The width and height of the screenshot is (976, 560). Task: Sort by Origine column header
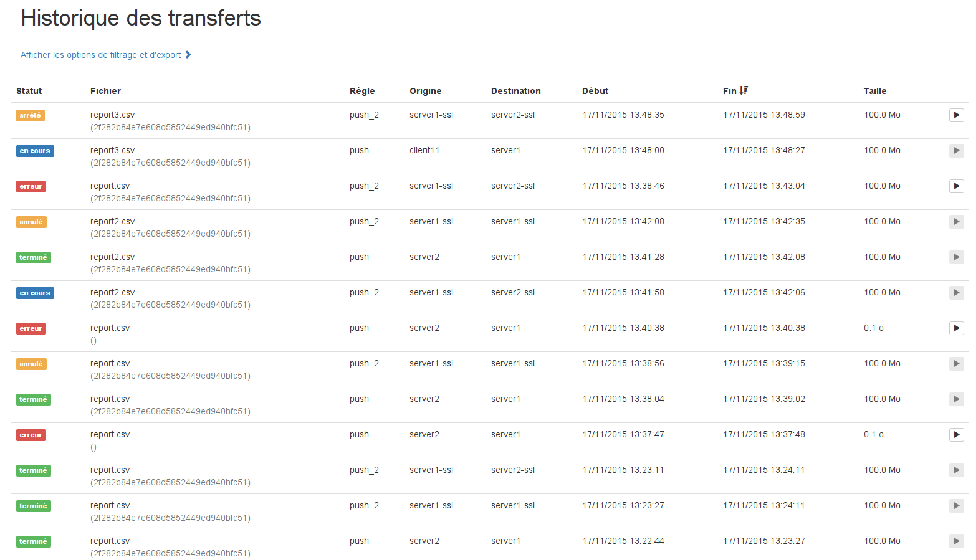point(426,91)
